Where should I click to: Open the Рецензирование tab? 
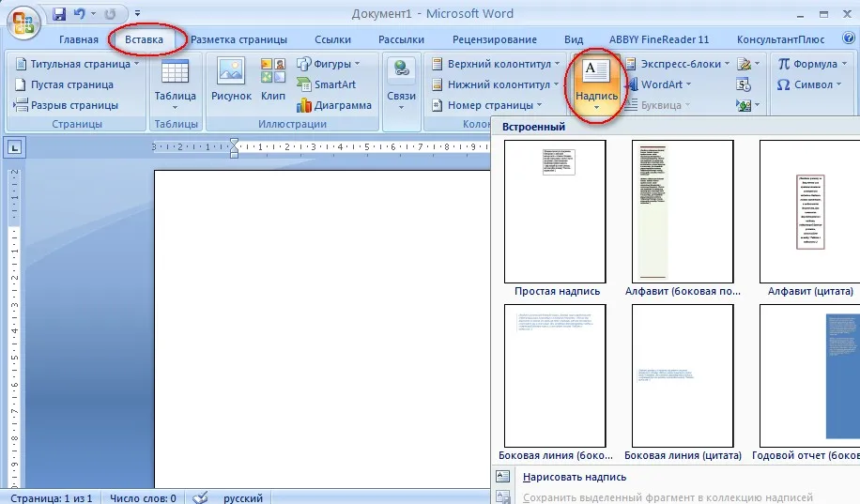[494, 39]
